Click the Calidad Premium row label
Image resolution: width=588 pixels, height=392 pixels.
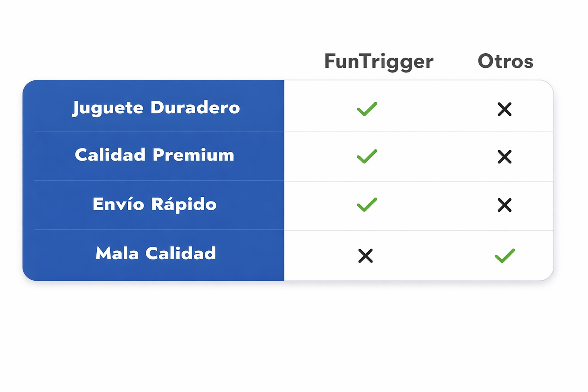coord(154,155)
